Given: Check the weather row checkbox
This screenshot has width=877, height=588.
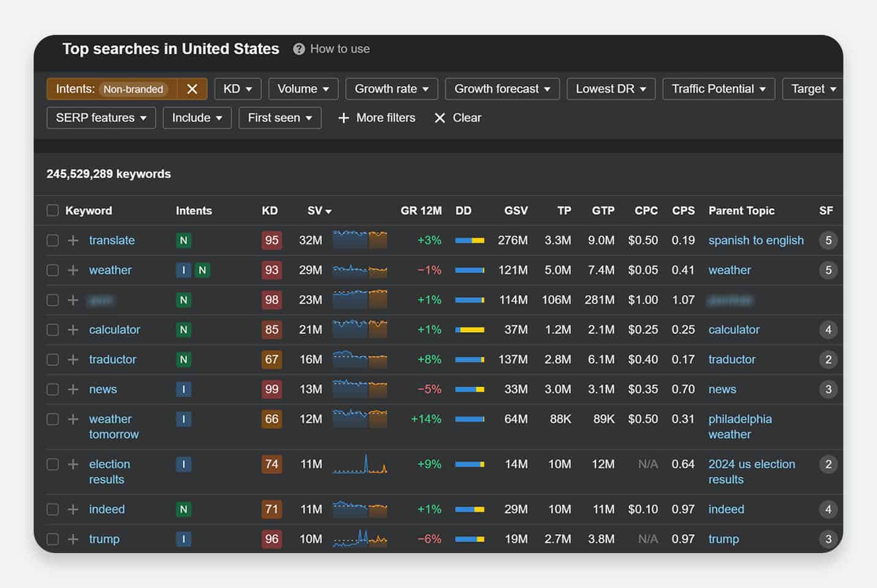Looking at the screenshot, I should 53,270.
